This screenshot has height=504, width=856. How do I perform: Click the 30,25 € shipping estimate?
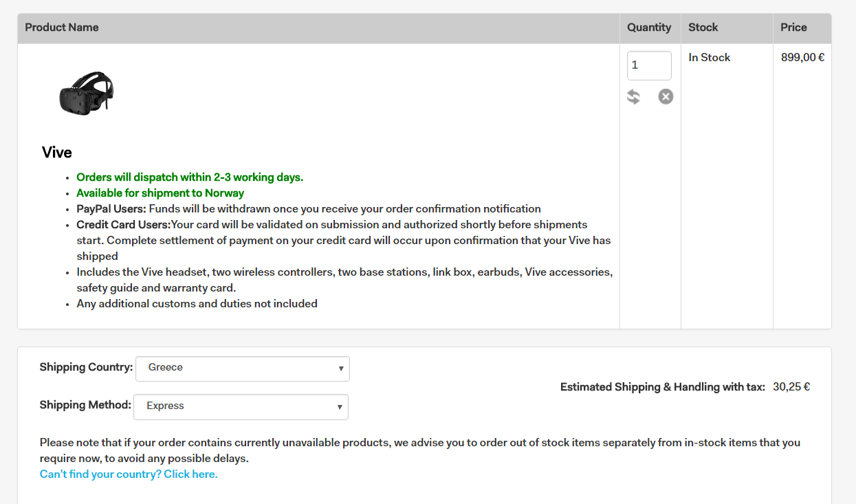(791, 387)
